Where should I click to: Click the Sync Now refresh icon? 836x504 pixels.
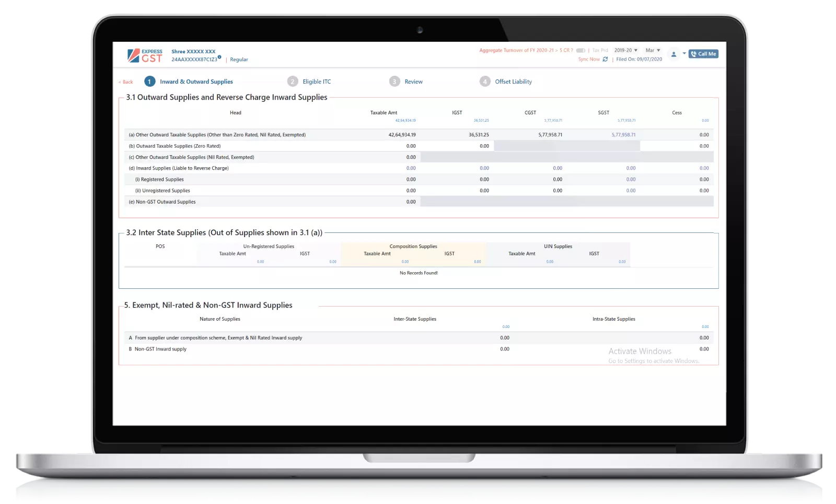click(605, 60)
